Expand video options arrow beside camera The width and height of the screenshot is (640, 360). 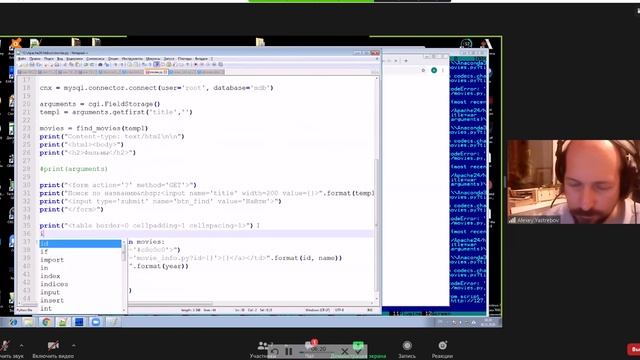point(73,346)
